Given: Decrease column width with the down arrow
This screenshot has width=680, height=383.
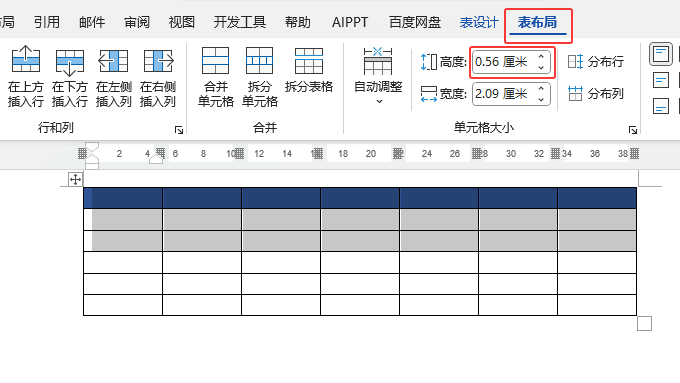Looking at the screenshot, I should click(x=541, y=99).
